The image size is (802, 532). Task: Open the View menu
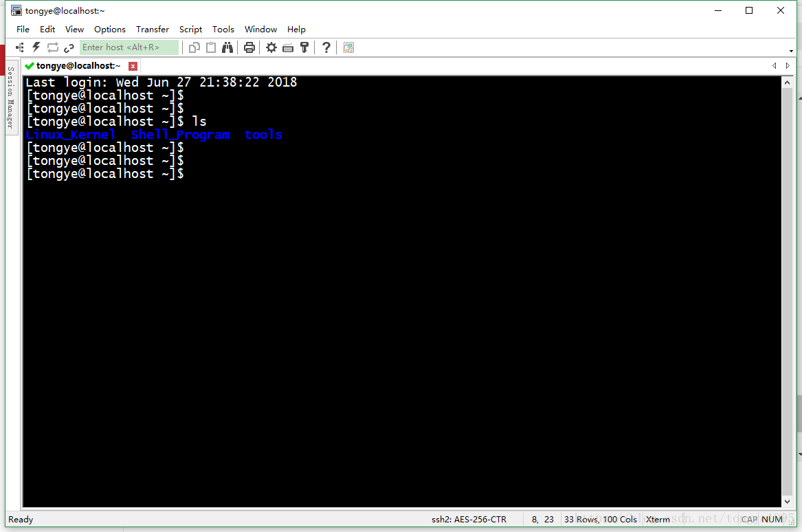(75, 29)
